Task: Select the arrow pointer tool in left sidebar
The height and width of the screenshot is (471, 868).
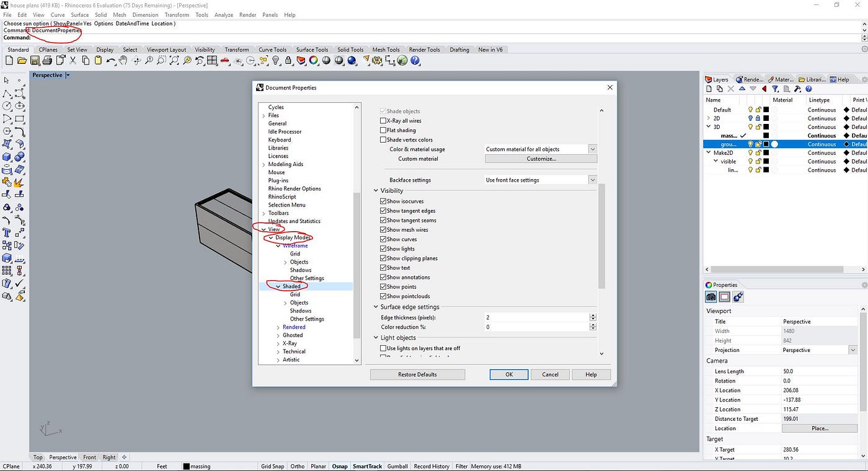Action: coord(7,80)
